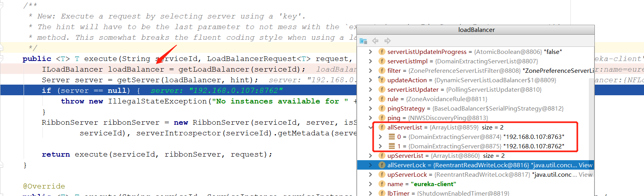Click field icon next to allServerList
The image size is (644, 196).
pyautogui.click(x=382, y=127)
